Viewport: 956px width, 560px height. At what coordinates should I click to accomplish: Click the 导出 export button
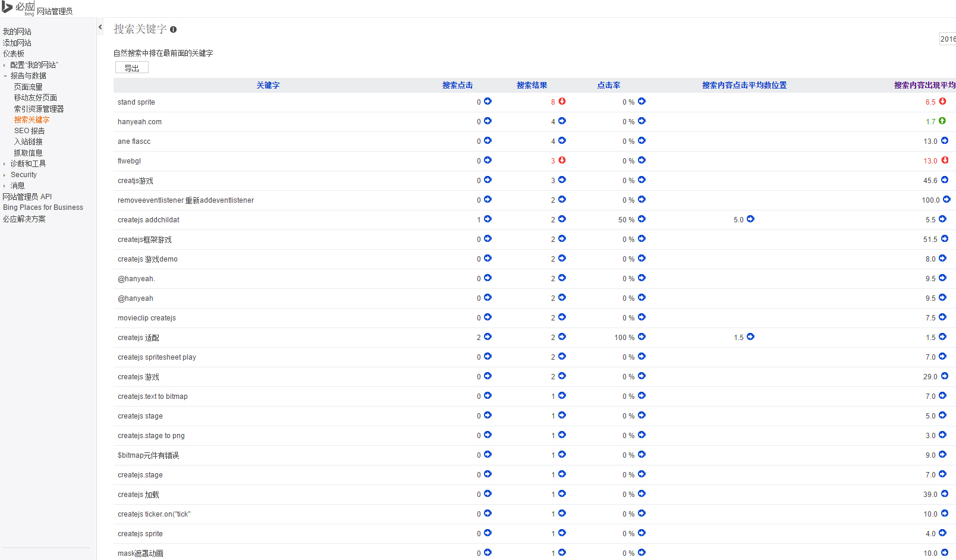(132, 68)
